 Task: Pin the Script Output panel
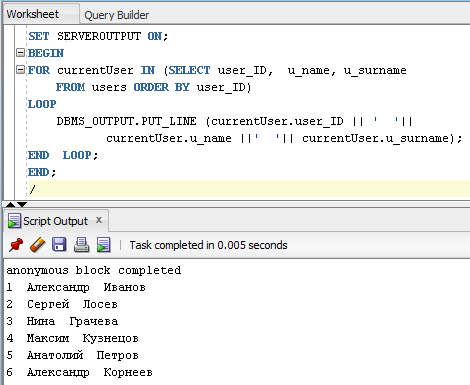[16, 245]
